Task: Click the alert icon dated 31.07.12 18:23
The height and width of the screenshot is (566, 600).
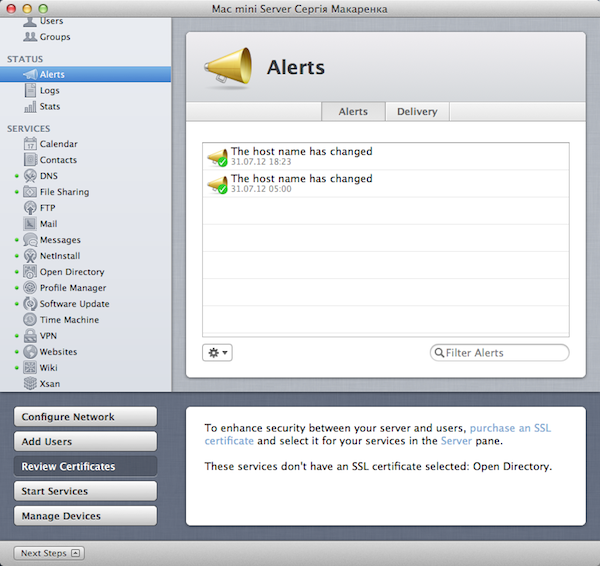Action: [x=218, y=157]
